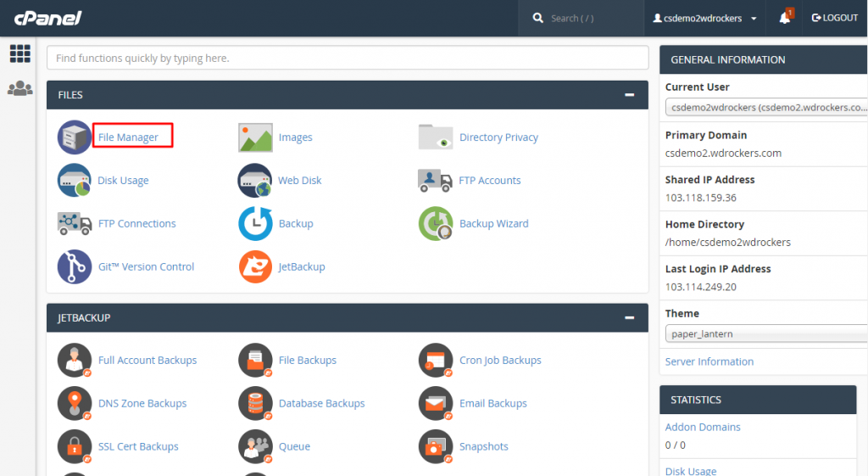Screen dimensions: 868x476
Task: Select the shared IP 103.118.159.36
Action: pyautogui.click(x=700, y=198)
